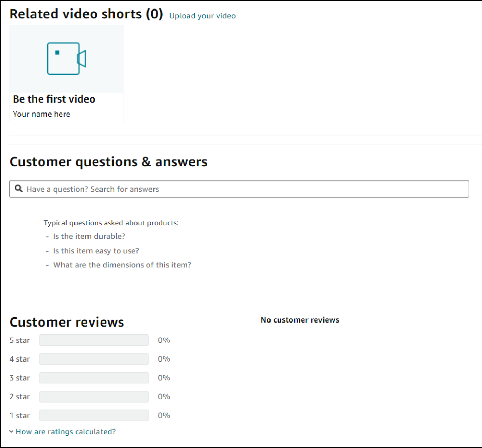Click the 0% next to 3 star
Screen dimensions: 482x448
[164, 378]
